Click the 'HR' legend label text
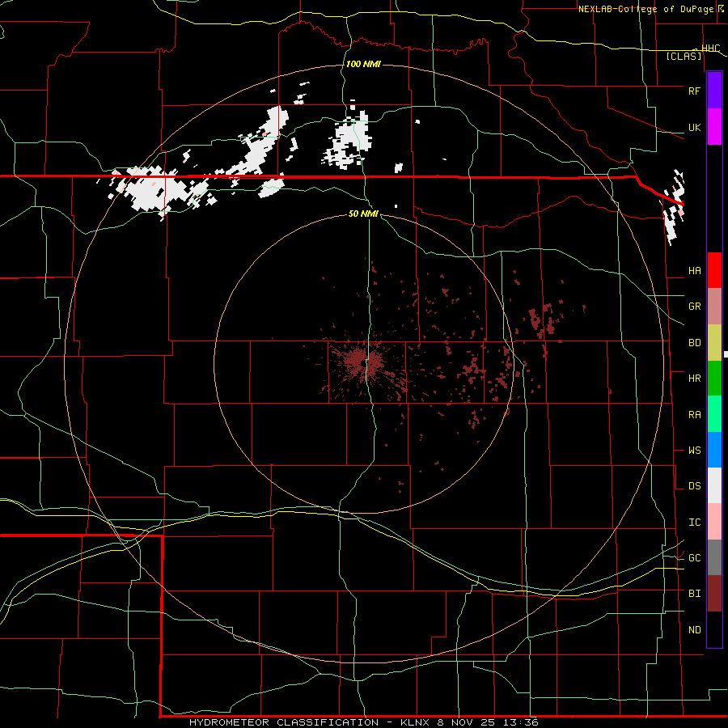Screen dimensions: 728x728 tap(694, 379)
